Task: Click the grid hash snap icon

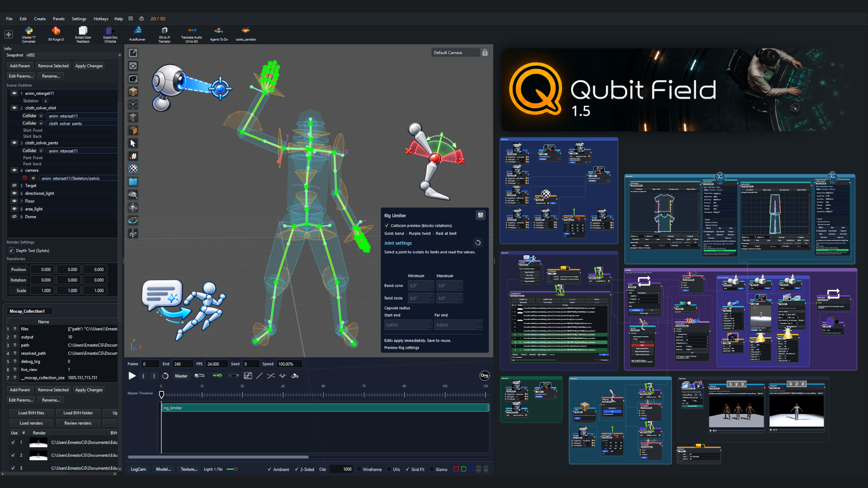Action: [x=133, y=156]
